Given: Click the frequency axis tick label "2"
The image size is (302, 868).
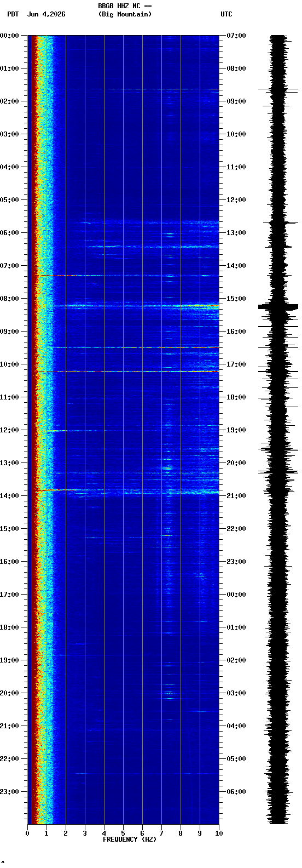Looking at the screenshot, I should pyautogui.click(x=66, y=833).
